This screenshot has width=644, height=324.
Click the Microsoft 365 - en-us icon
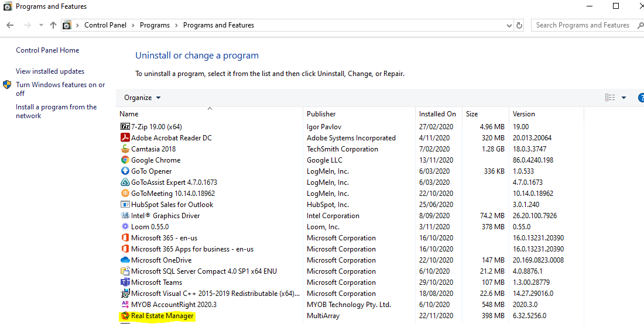125,237
